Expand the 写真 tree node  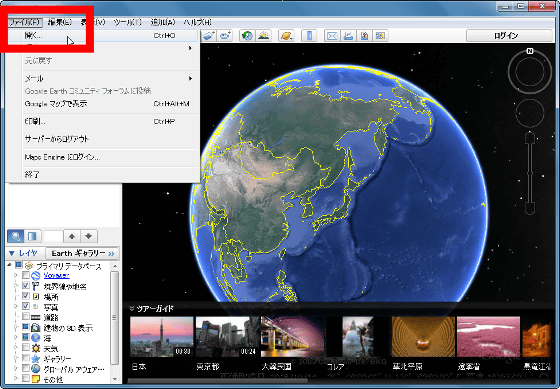pos(16,306)
